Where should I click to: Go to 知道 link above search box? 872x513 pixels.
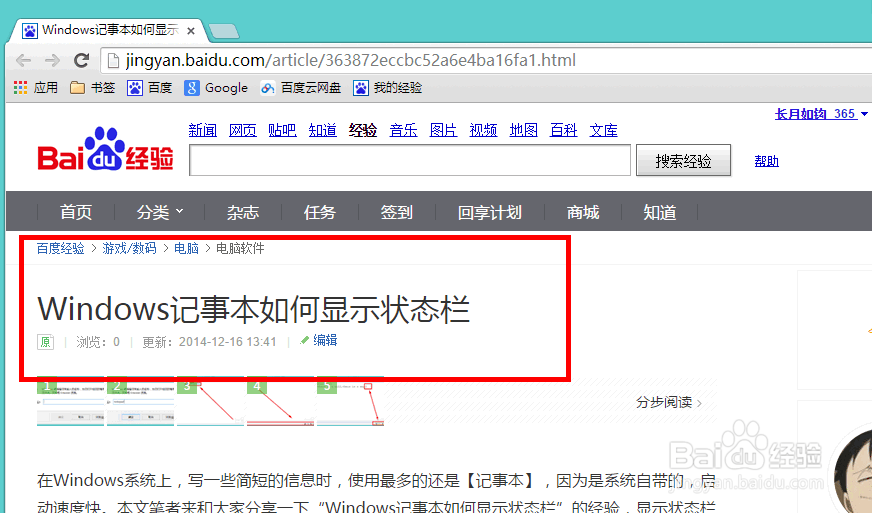tap(323, 130)
